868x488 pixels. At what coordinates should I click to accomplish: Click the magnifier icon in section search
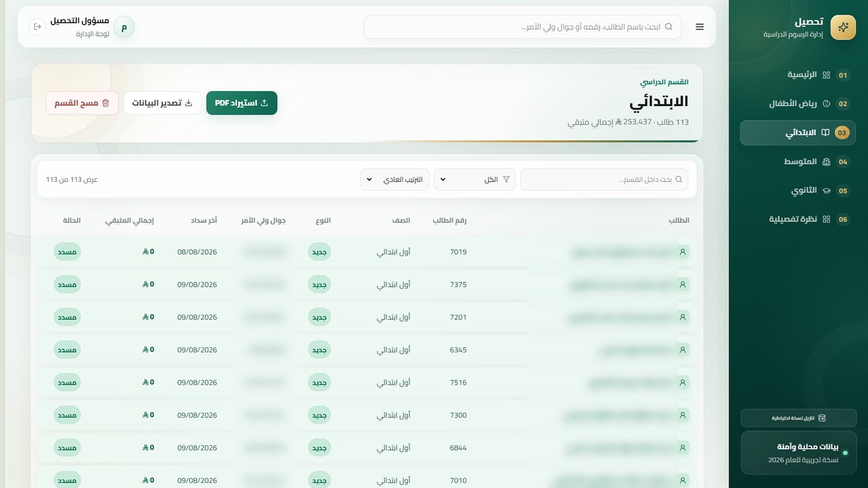(678, 179)
